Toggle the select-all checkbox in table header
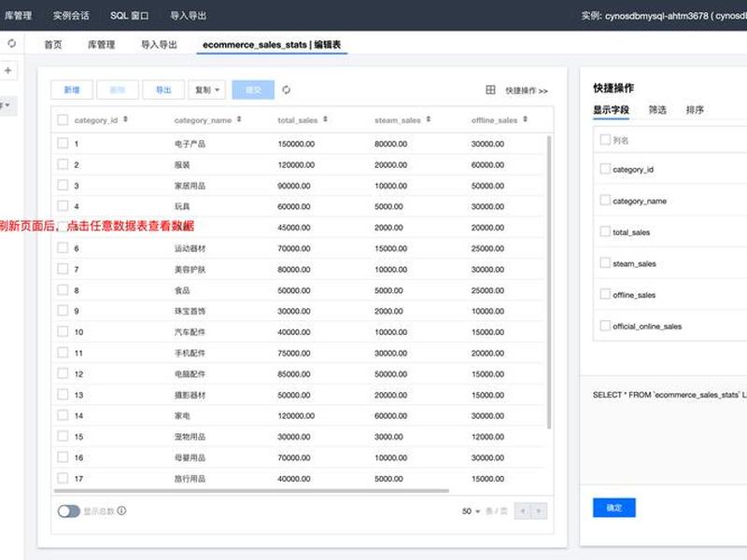This screenshot has width=747, height=560. point(63,119)
